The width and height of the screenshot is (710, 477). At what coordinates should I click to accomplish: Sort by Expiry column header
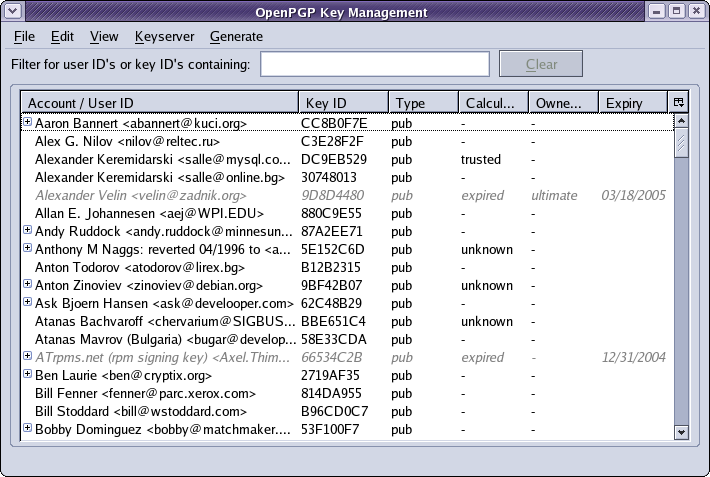633,103
